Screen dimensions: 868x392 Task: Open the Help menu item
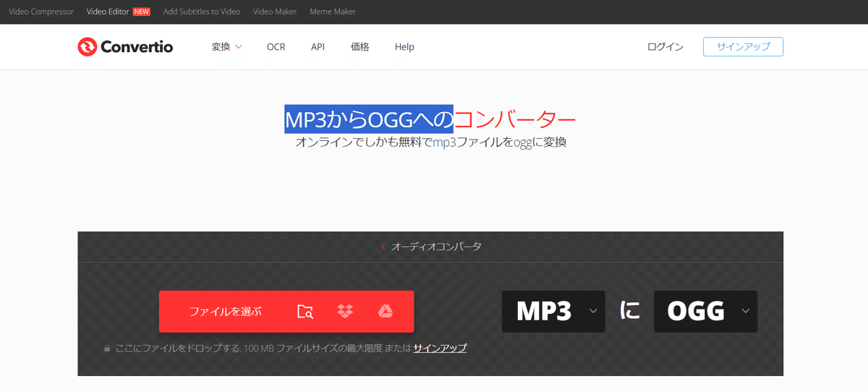tap(404, 47)
